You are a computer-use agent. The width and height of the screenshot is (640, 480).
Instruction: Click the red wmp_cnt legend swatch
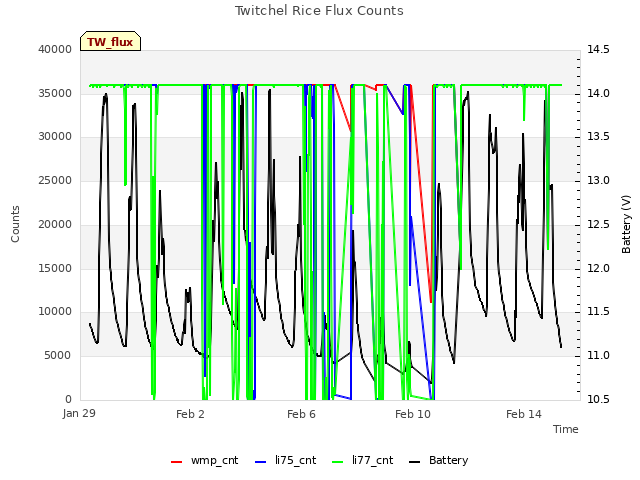pos(176,462)
